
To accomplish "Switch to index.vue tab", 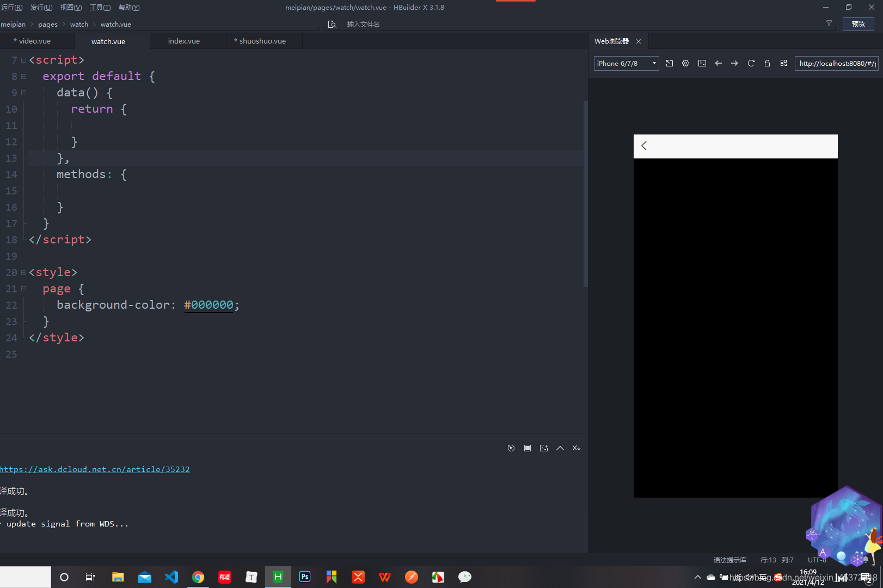I will 184,41.
